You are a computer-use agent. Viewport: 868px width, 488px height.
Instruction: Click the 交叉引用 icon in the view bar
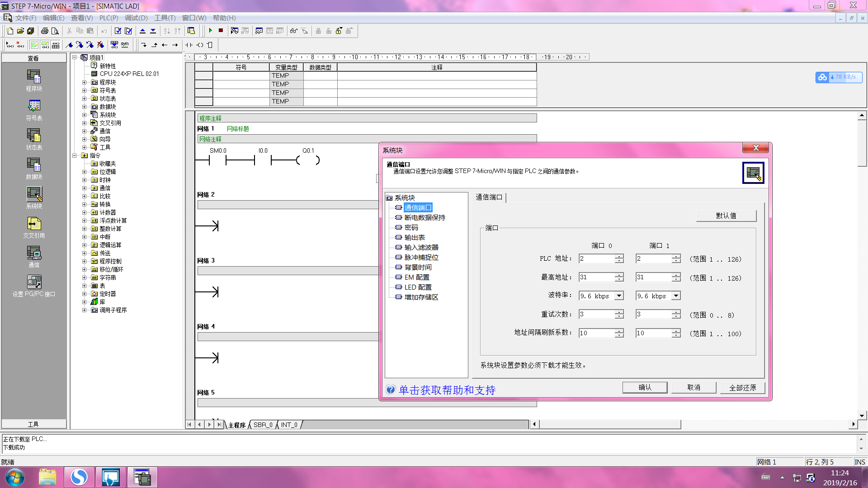tap(34, 224)
